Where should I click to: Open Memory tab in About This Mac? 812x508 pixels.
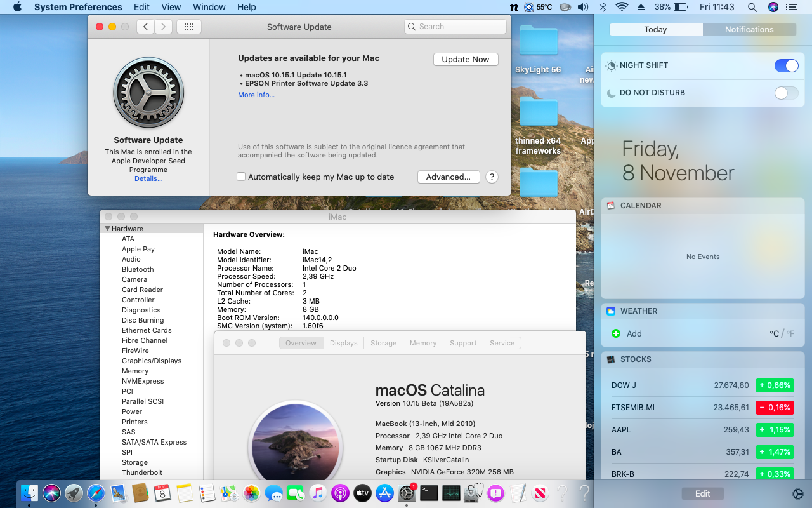point(422,343)
